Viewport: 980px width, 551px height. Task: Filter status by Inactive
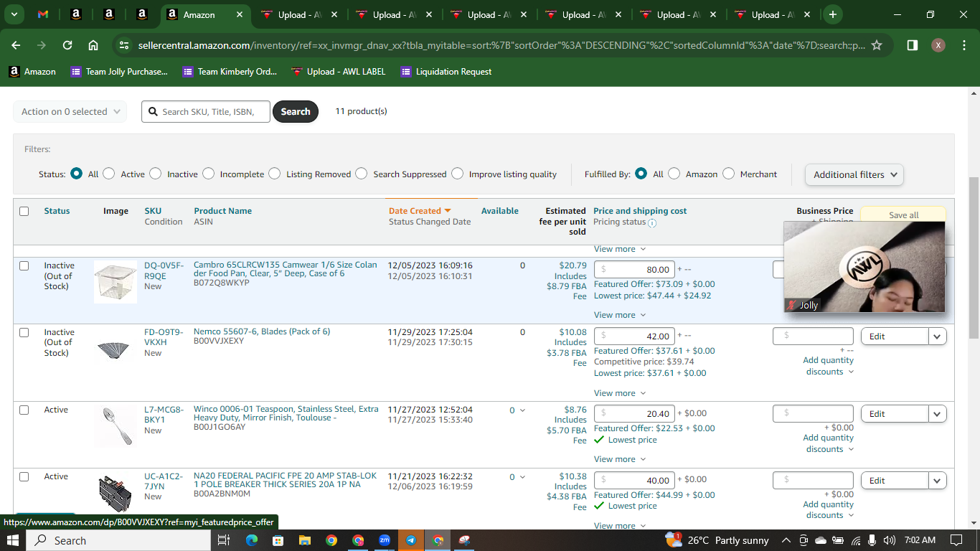pos(156,174)
